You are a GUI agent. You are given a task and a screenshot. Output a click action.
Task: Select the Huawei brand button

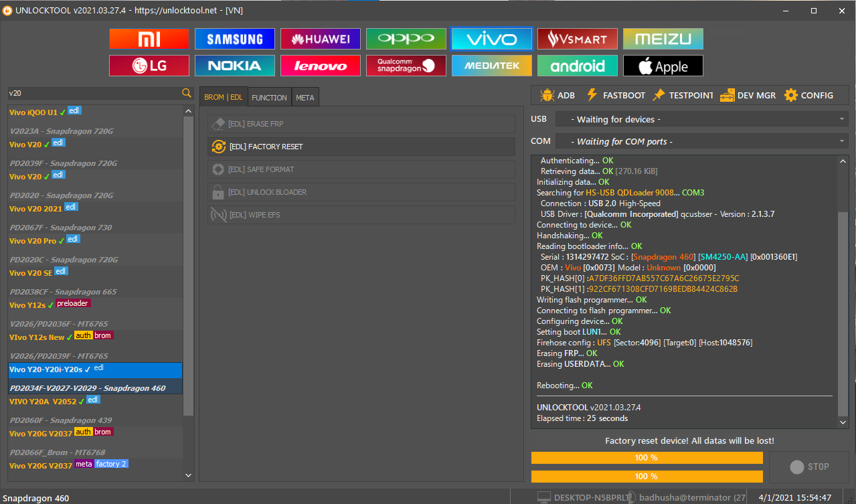pyautogui.click(x=321, y=39)
